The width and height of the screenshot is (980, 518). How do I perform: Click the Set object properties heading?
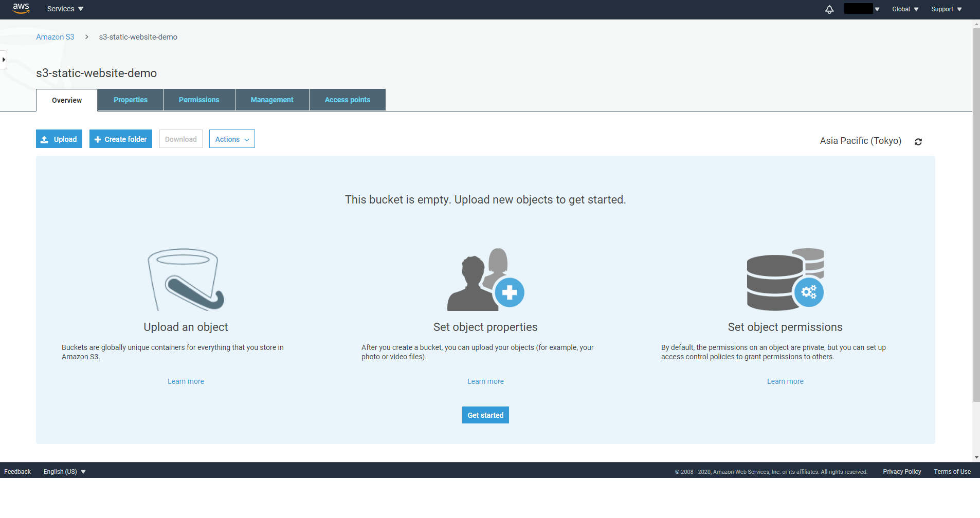[x=485, y=327]
